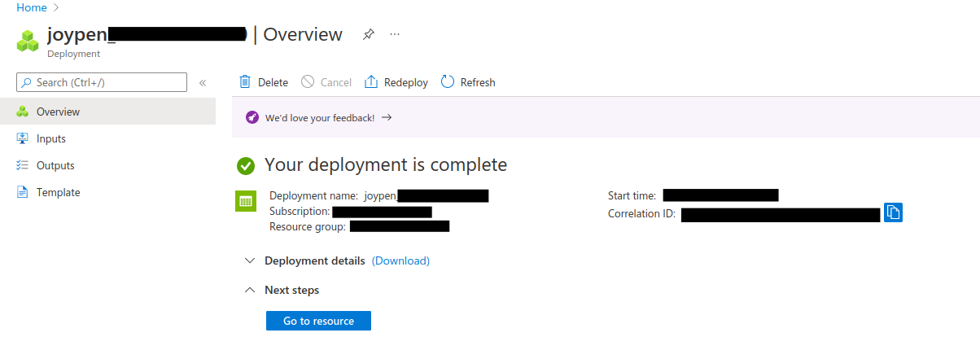Select Overview in the left menu
The width and height of the screenshot is (980, 359).
107,112
